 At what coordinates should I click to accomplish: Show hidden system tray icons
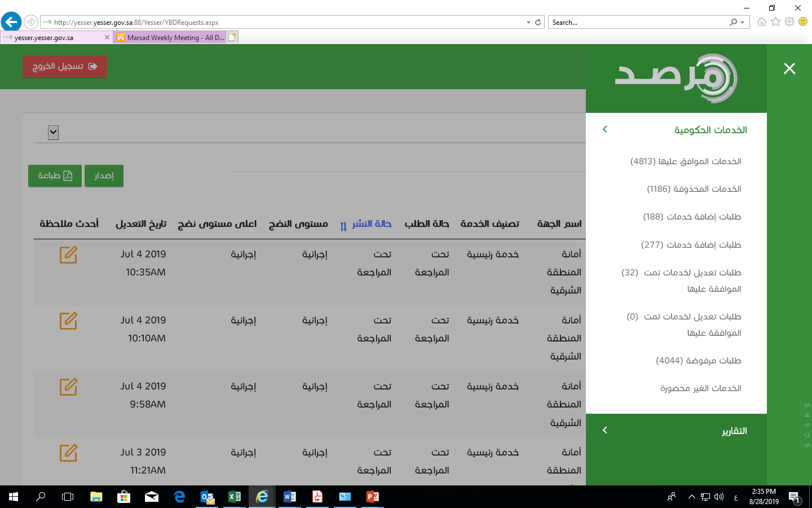691,497
